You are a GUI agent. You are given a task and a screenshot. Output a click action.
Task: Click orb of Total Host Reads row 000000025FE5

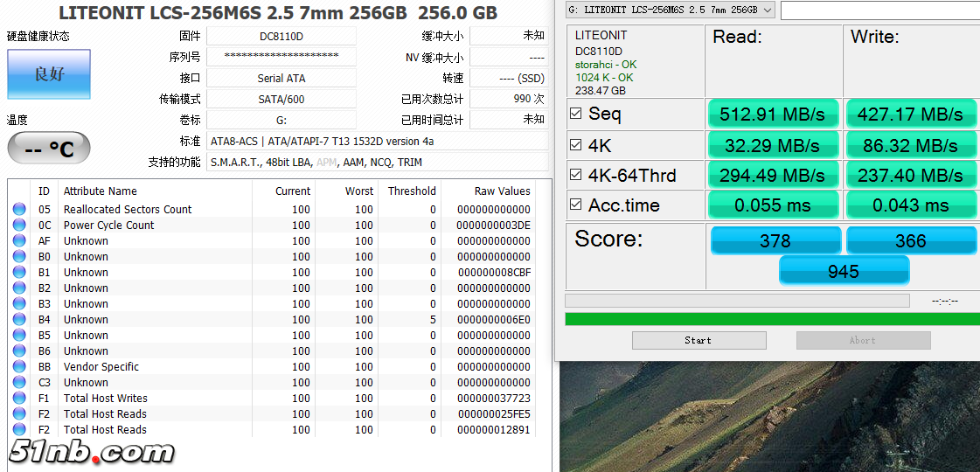[x=19, y=413]
